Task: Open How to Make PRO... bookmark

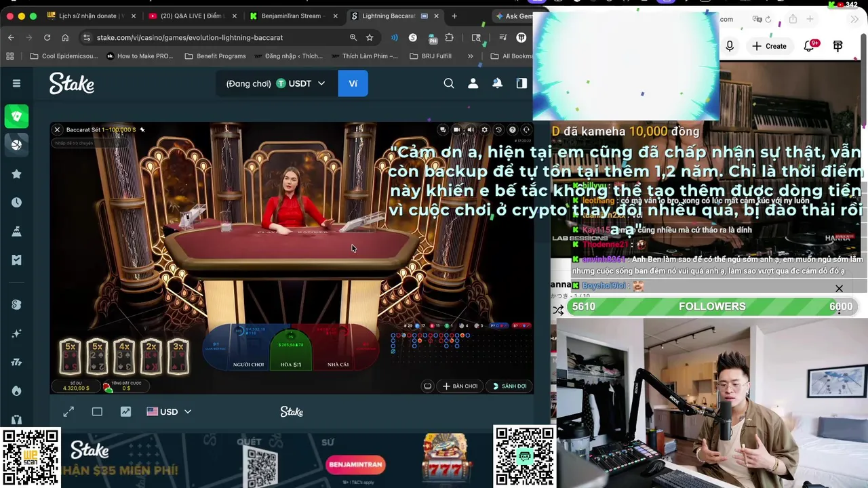Action: pos(140,56)
